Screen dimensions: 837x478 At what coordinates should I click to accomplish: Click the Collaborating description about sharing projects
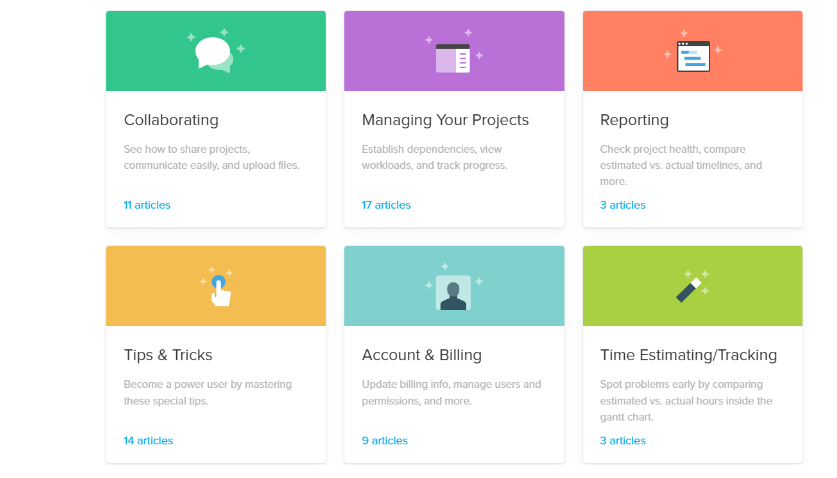point(211,158)
